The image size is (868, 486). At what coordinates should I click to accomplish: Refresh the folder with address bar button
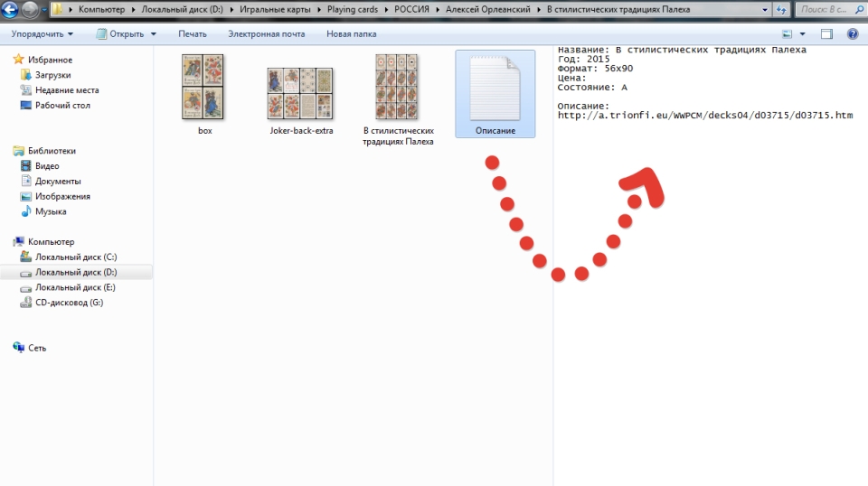click(x=781, y=9)
